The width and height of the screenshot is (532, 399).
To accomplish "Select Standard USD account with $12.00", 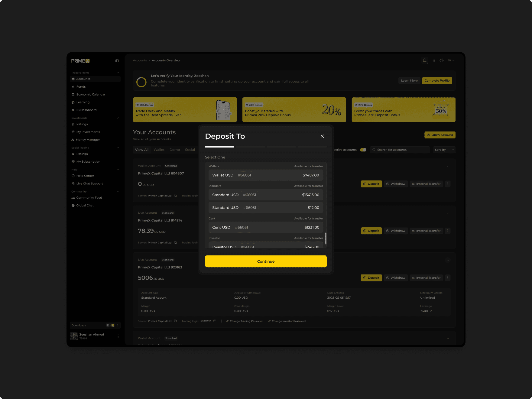I will coord(266,208).
